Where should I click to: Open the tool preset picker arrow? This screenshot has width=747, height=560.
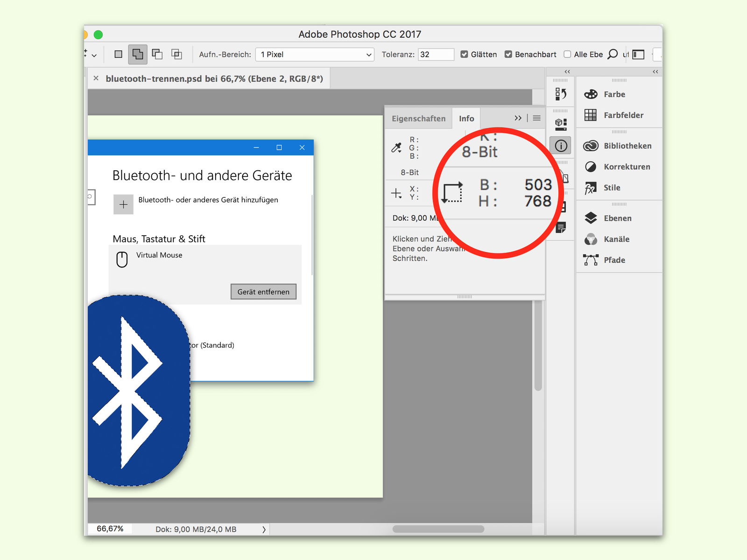(94, 56)
